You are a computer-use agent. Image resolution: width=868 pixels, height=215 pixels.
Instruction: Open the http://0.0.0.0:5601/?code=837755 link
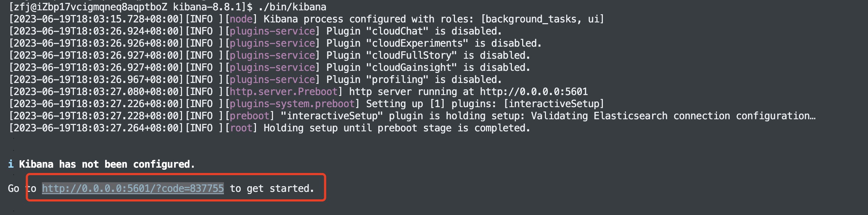133,188
